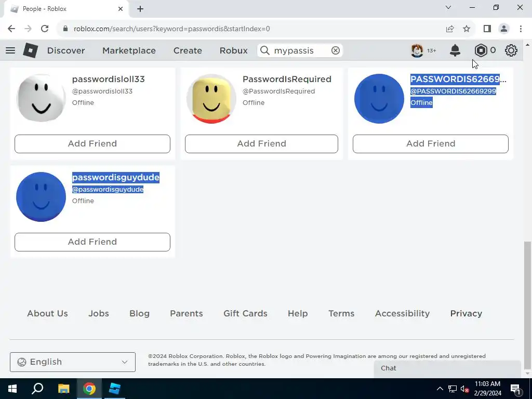Select the People - Roblox tab
Screen dimensions: 532x399
pyautogui.click(x=66, y=9)
